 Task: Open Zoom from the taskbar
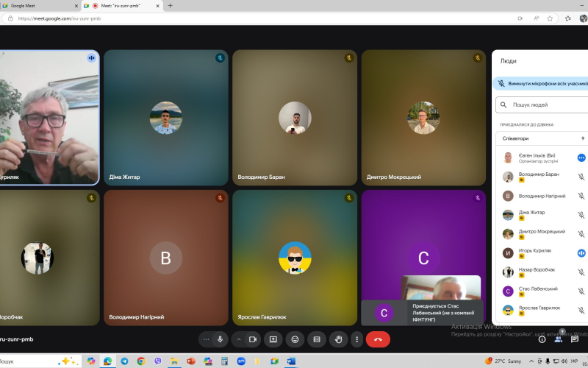pyautogui.click(x=241, y=361)
